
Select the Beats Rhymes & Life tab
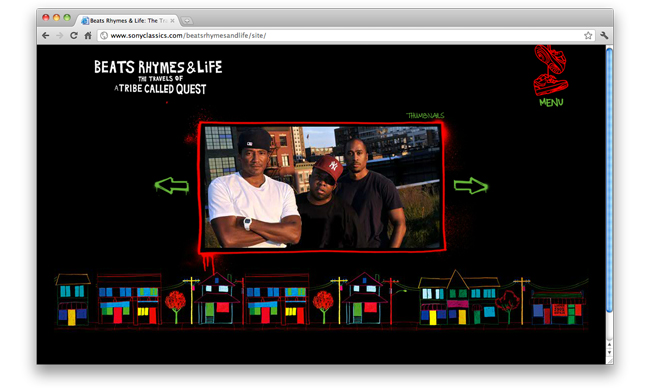coord(128,20)
